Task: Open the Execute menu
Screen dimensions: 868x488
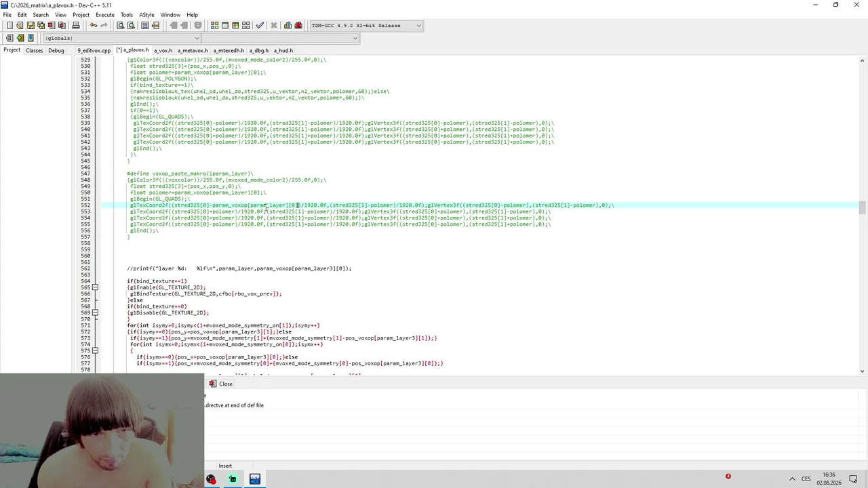Action: click(x=105, y=15)
